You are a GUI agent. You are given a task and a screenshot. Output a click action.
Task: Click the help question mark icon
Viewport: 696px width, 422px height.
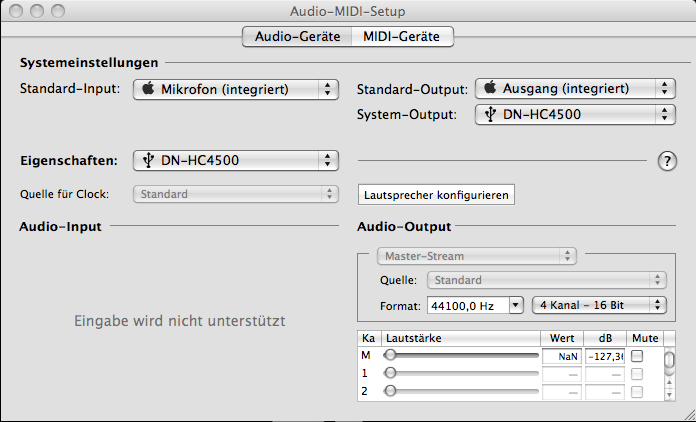coord(667,161)
